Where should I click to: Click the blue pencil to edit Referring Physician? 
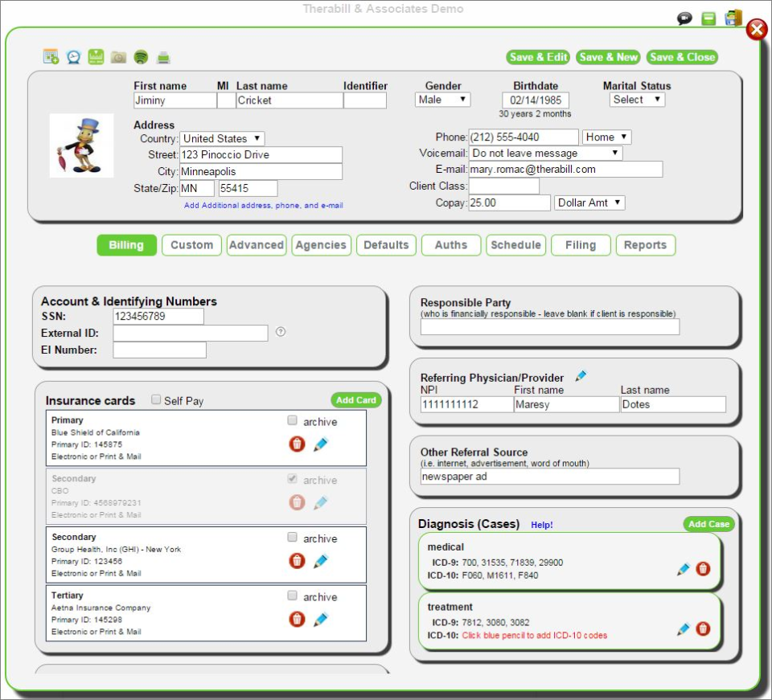(581, 375)
